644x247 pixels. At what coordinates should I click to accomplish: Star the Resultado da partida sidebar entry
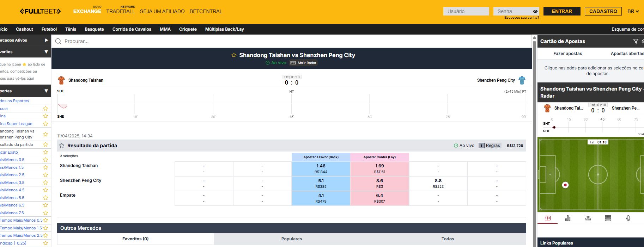45,144
